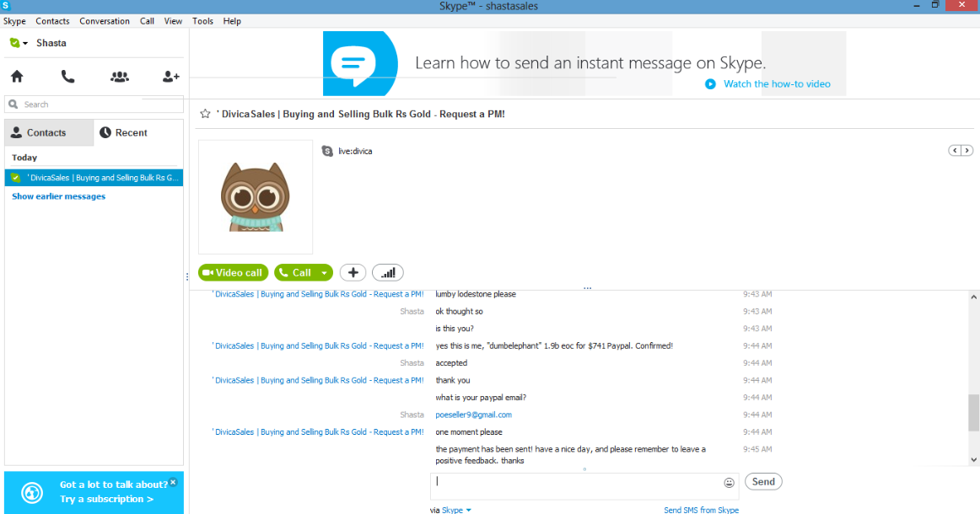Open poeseller9@gmail.com email link
This screenshot has height=514, width=980.
coord(474,415)
